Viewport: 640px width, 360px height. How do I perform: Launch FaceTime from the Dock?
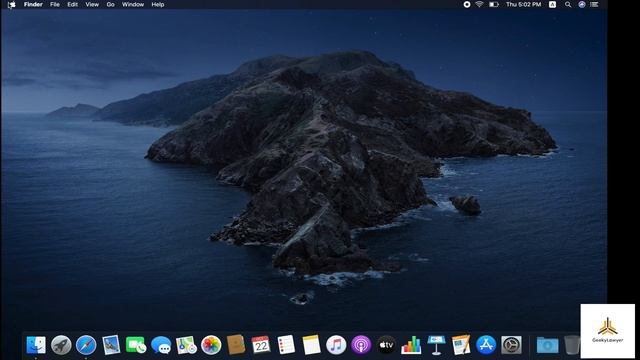coord(136,345)
